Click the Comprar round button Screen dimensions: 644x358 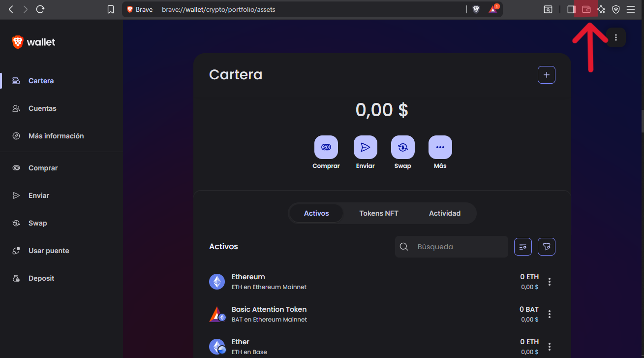pos(326,147)
